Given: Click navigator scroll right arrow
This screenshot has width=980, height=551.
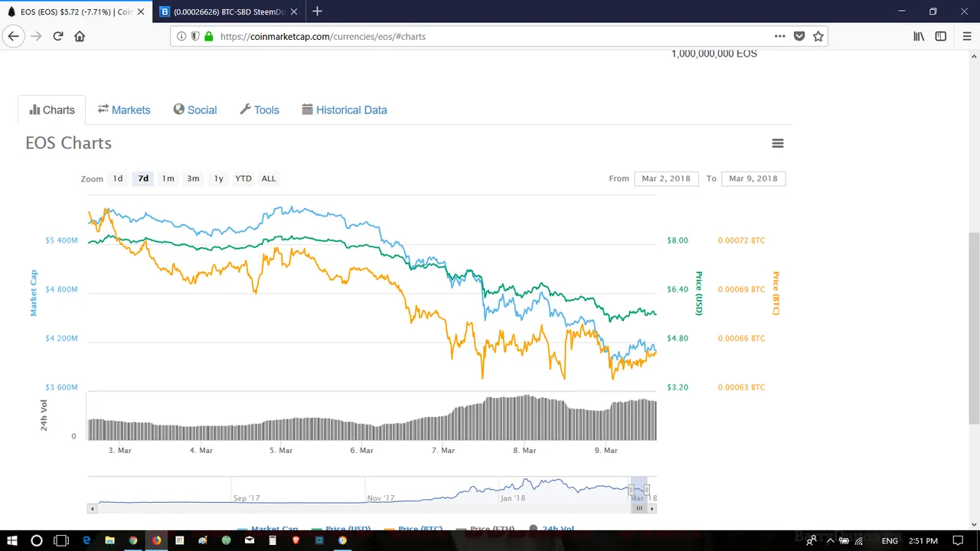Looking at the screenshot, I should point(652,508).
